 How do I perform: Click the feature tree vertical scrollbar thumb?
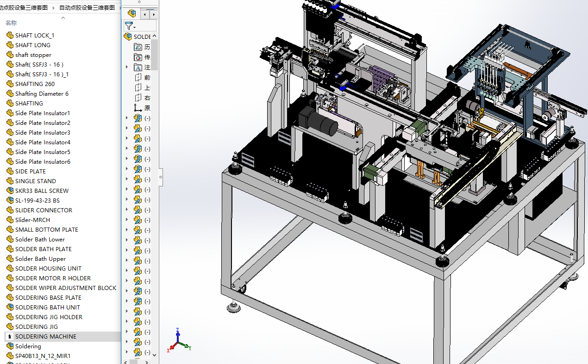pyautogui.click(x=155, y=55)
